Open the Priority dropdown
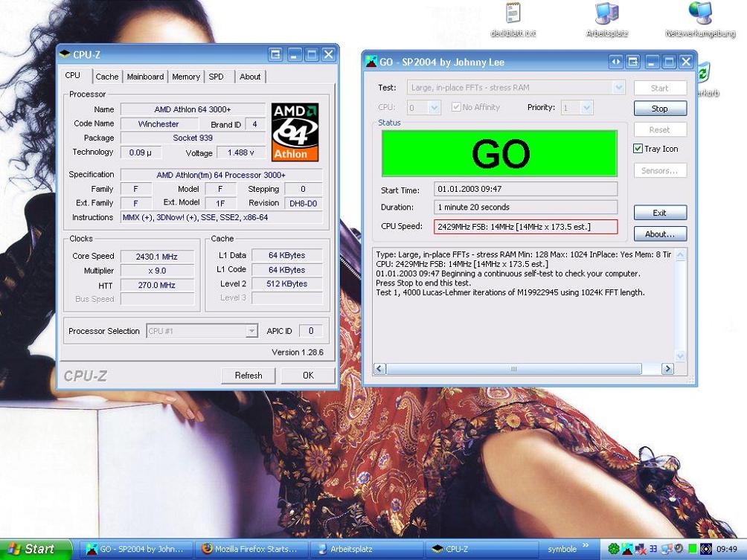Screen dimensions: 747x560 [587, 108]
